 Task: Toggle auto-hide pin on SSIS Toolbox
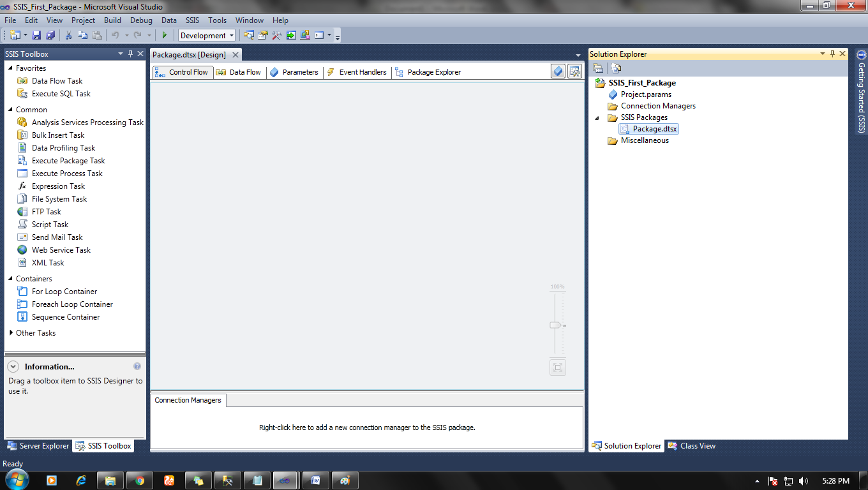[x=130, y=54]
